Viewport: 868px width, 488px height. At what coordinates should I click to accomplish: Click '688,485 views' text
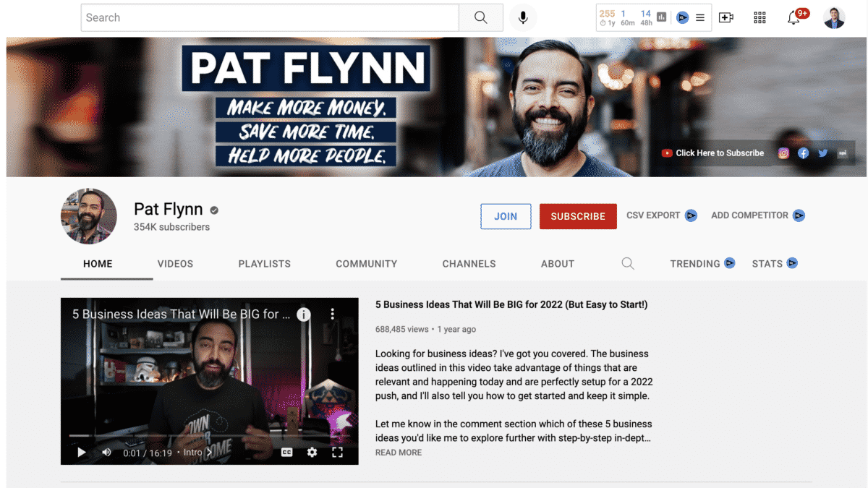[x=402, y=329]
